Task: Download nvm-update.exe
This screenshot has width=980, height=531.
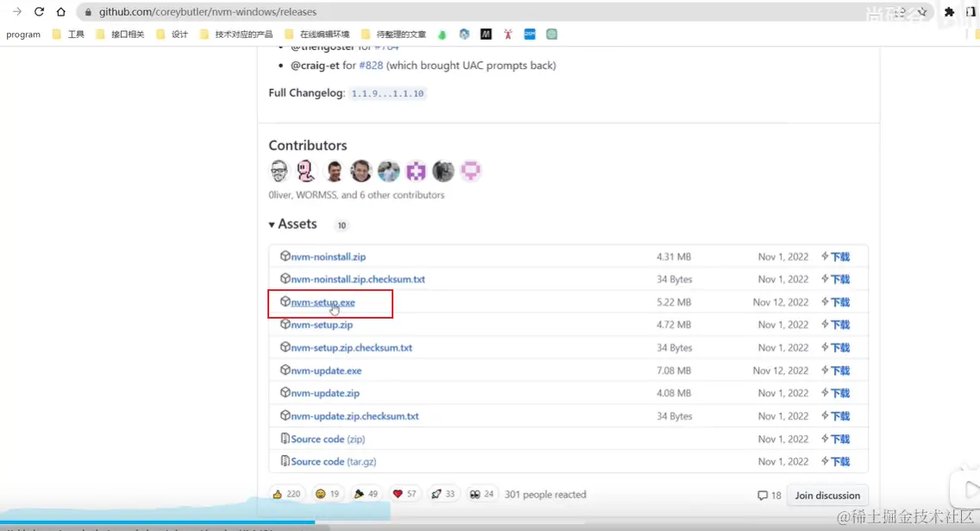Action: [325, 370]
